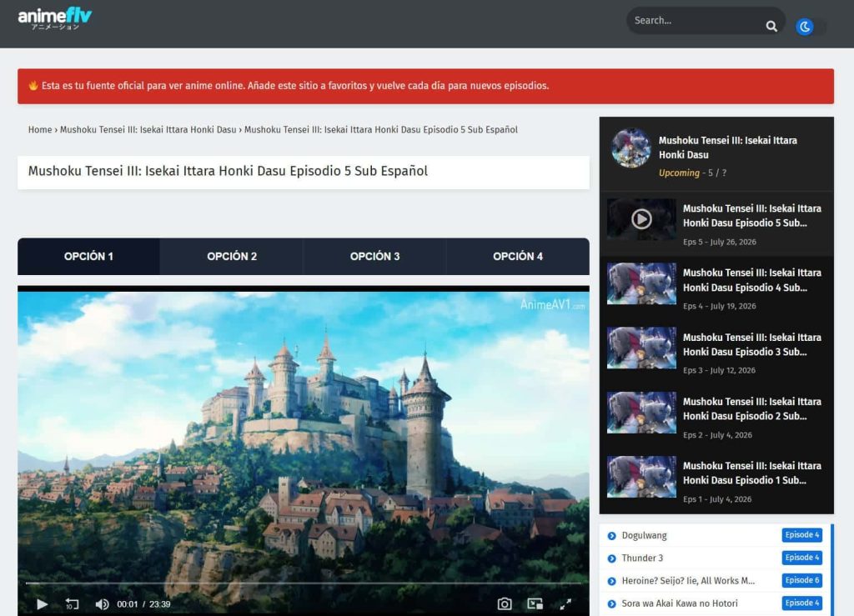The width and height of the screenshot is (854, 616).
Task: Open Episodio 4 thumbnail image
Action: 641,283
